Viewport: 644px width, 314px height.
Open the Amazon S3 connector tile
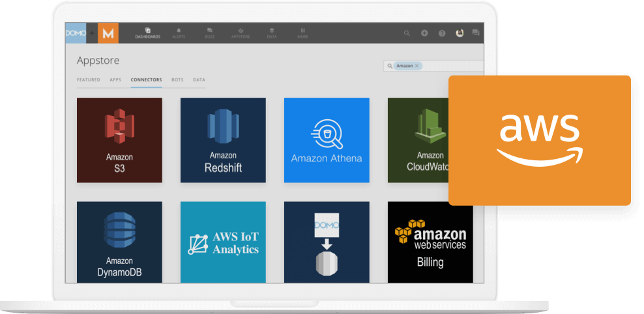pyautogui.click(x=119, y=140)
